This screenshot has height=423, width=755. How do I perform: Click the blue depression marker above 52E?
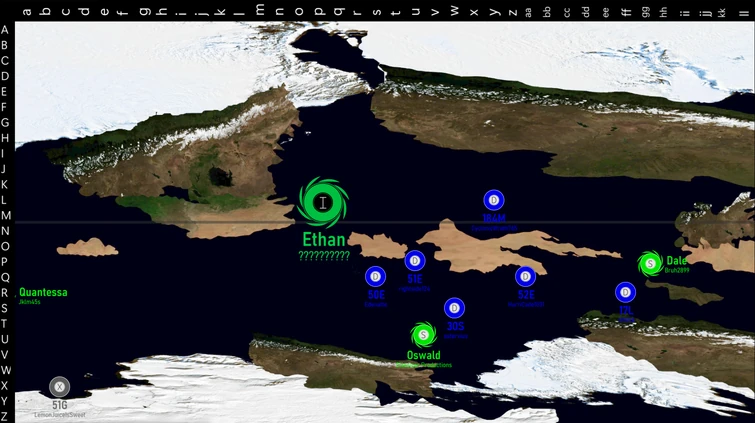(x=525, y=277)
